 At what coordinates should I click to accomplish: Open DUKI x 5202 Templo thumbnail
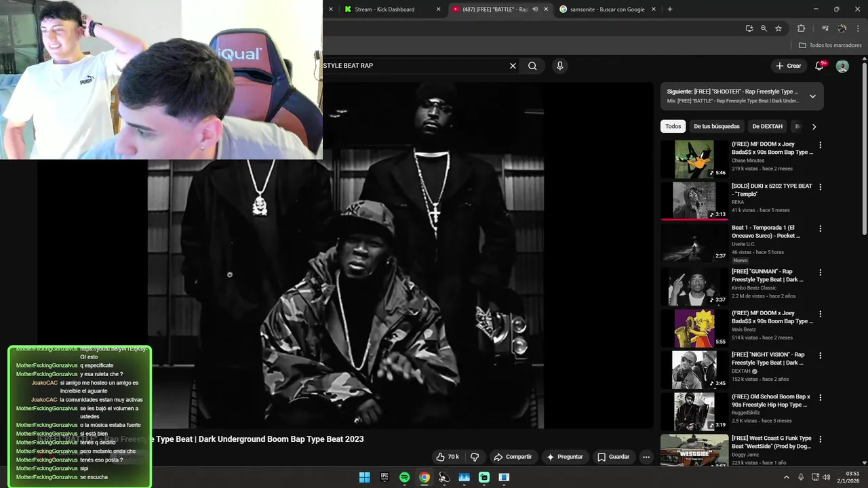(694, 201)
